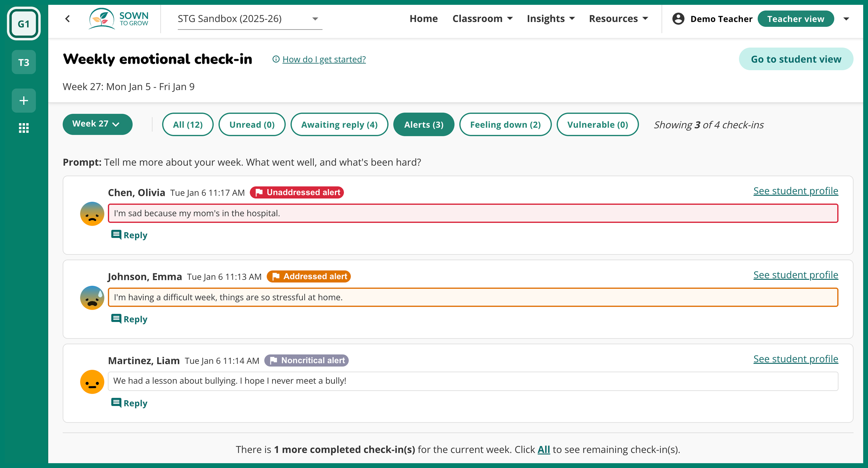Enable the Awaiting reply (4) filter
Screen dimensions: 868x468
pos(339,124)
